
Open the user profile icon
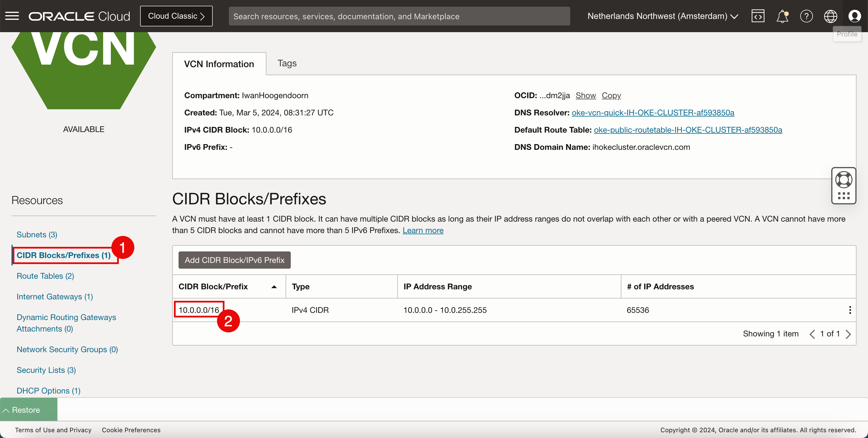point(855,16)
